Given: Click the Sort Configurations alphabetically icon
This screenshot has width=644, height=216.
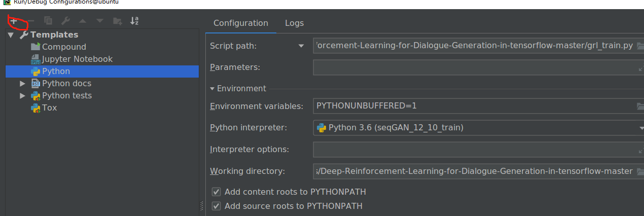Looking at the screenshot, I should (134, 21).
